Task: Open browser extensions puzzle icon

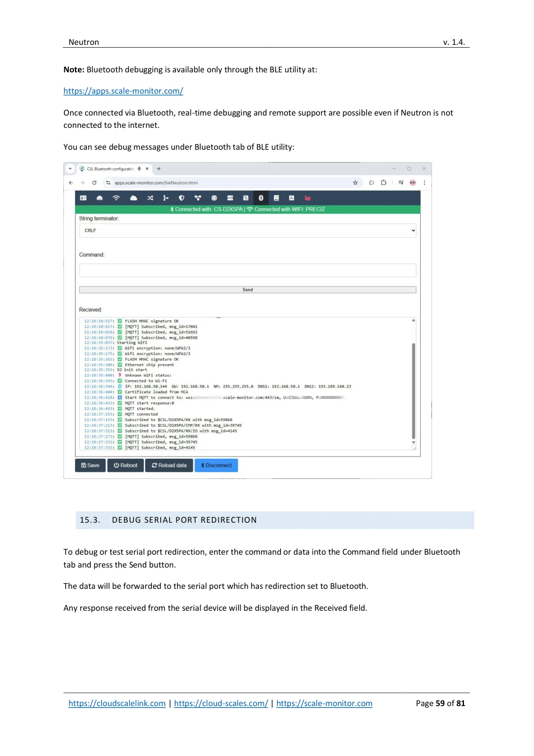Action: click(384, 183)
